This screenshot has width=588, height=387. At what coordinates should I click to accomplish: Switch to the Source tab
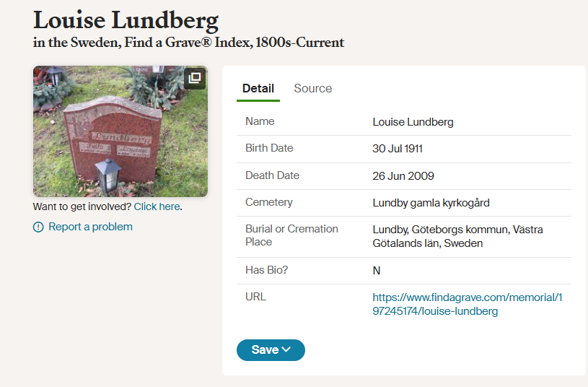(313, 89)
